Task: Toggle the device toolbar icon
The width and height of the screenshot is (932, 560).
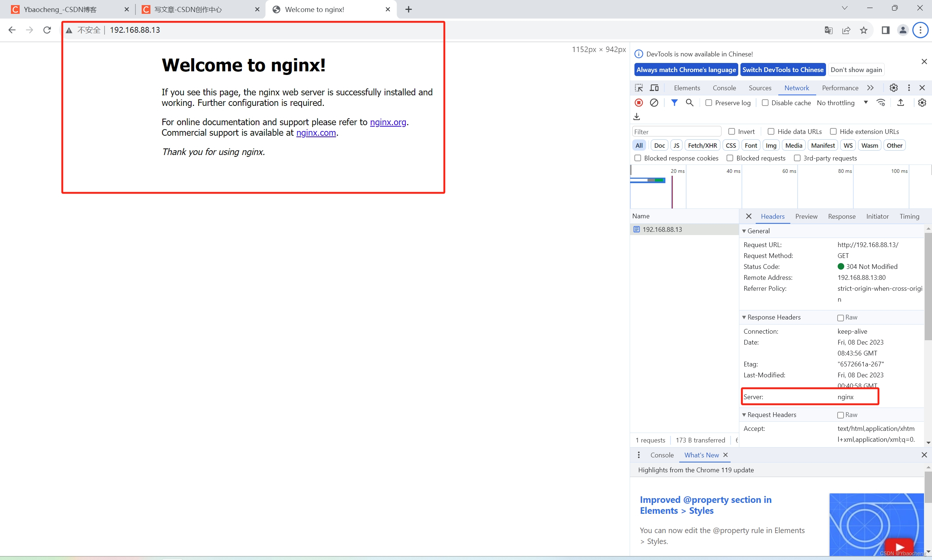Action: click(x=654, y=88)
